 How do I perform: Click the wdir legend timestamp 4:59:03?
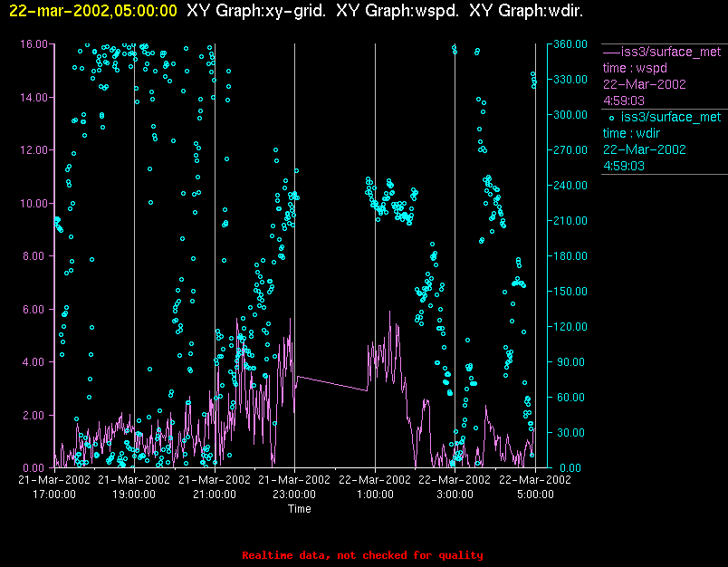click(x=624, y=166)
